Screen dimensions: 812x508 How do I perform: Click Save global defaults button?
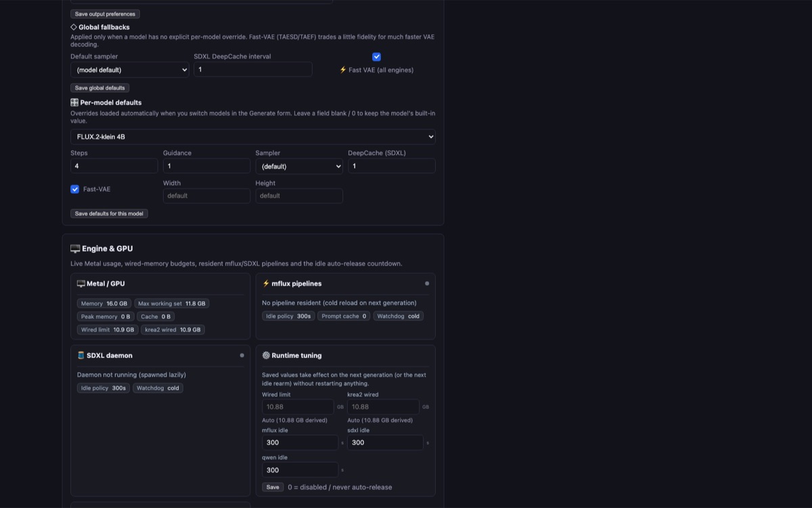click(100, 88)
